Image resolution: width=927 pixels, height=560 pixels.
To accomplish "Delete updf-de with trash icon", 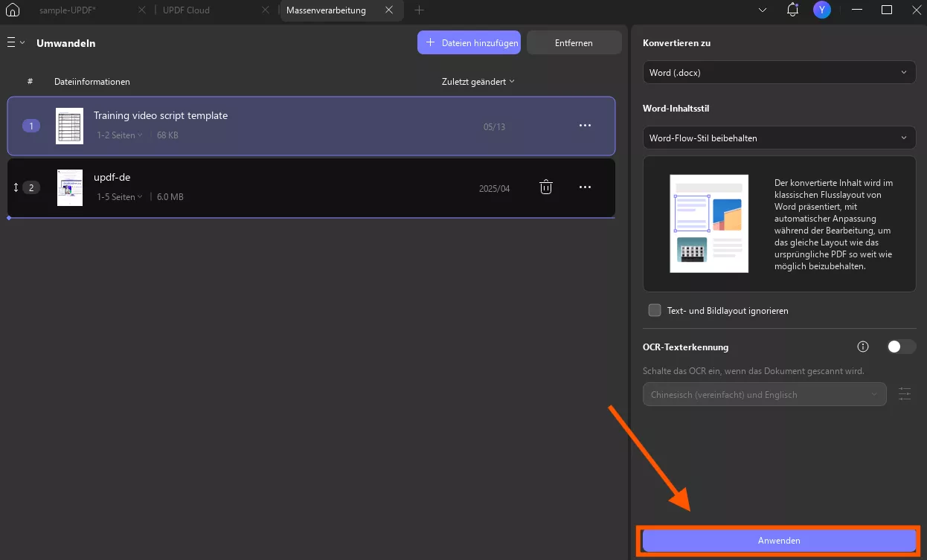I will coord(546,187).
